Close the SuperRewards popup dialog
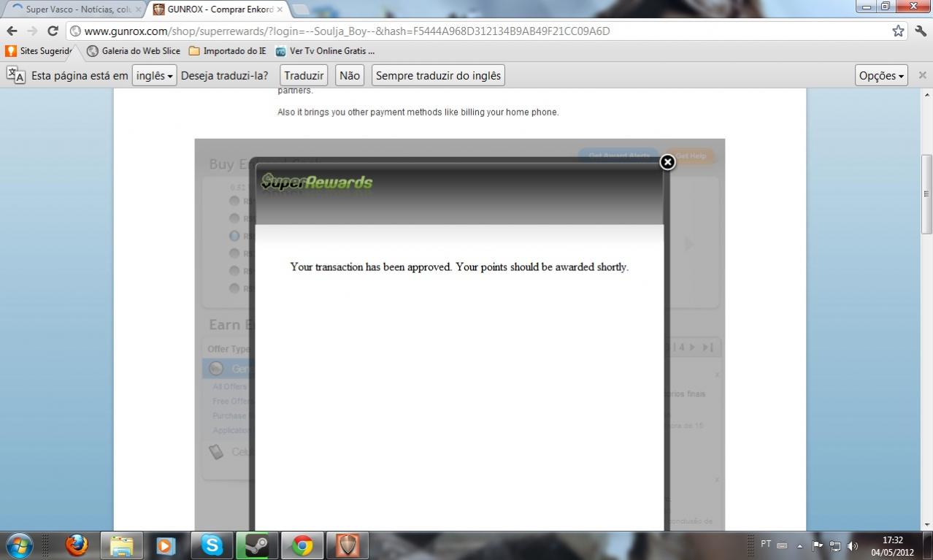 coord(667,162)
